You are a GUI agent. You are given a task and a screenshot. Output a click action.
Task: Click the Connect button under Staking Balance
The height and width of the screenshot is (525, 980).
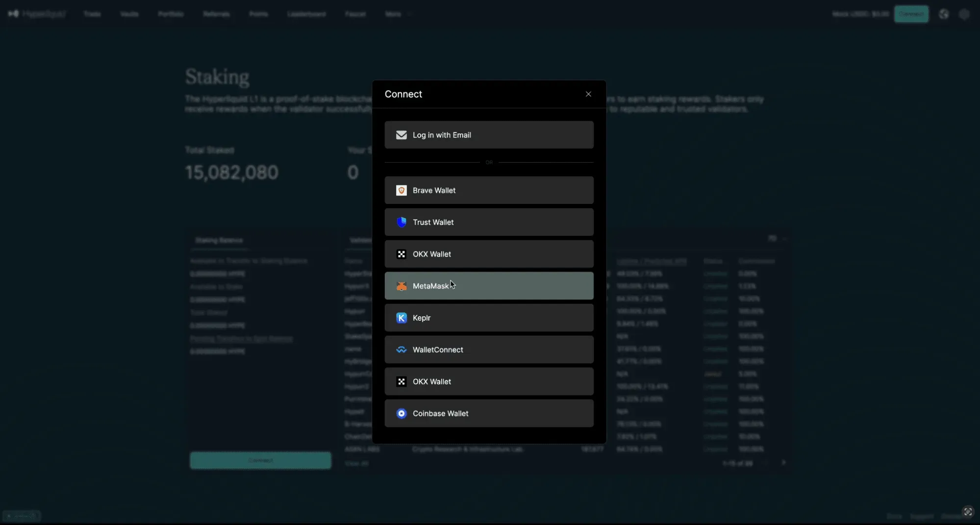[x=260, y=460]
